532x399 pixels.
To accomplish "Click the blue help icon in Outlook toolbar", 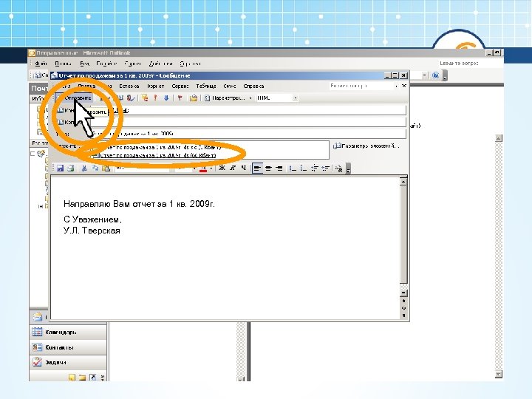I will (x=436, y=75).
